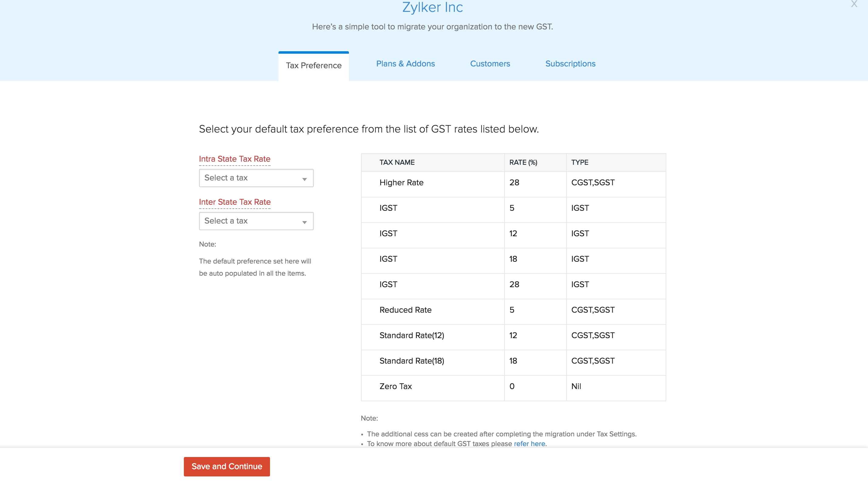Select the IGST 12% row

(432, 234)
